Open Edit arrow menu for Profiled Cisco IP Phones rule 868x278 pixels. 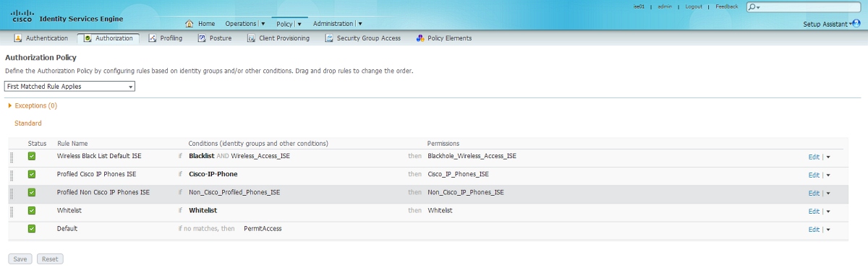coord(827,175)
